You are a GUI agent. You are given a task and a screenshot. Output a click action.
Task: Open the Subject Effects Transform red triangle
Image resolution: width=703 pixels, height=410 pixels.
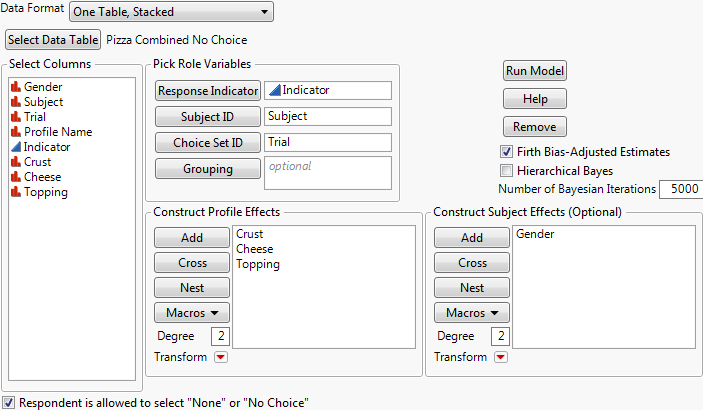coord(500,357)
